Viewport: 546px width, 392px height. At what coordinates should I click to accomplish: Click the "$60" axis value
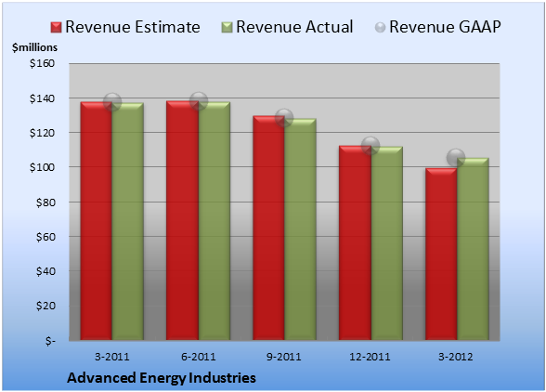point(45,237)
